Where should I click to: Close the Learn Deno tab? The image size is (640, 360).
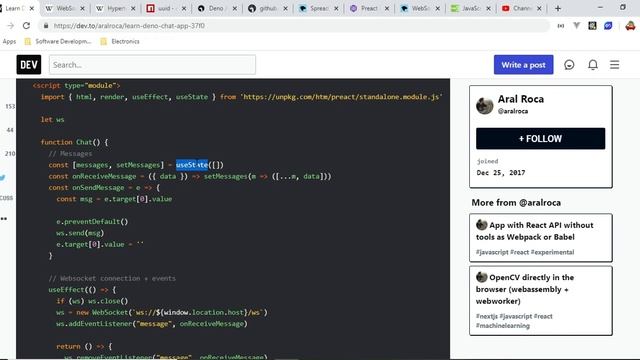coord(32,8)
